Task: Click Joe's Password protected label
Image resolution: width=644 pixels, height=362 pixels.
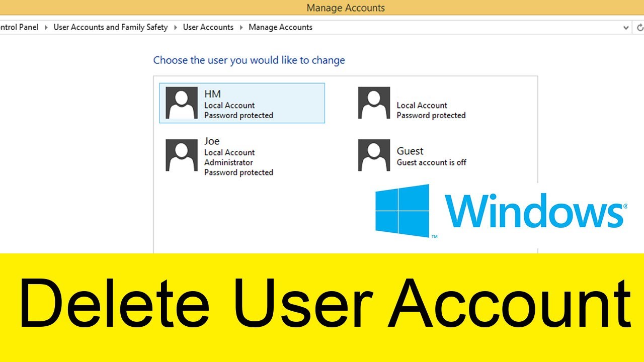Action: [238, 172]
